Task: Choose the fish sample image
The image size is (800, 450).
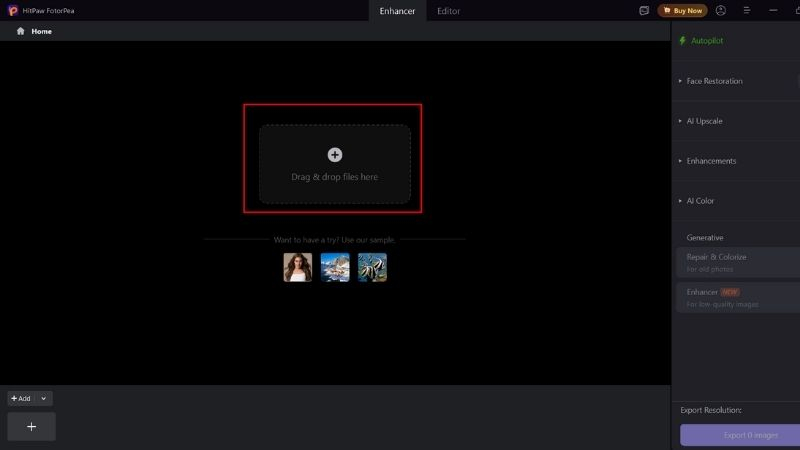Action: coord(372,267)
